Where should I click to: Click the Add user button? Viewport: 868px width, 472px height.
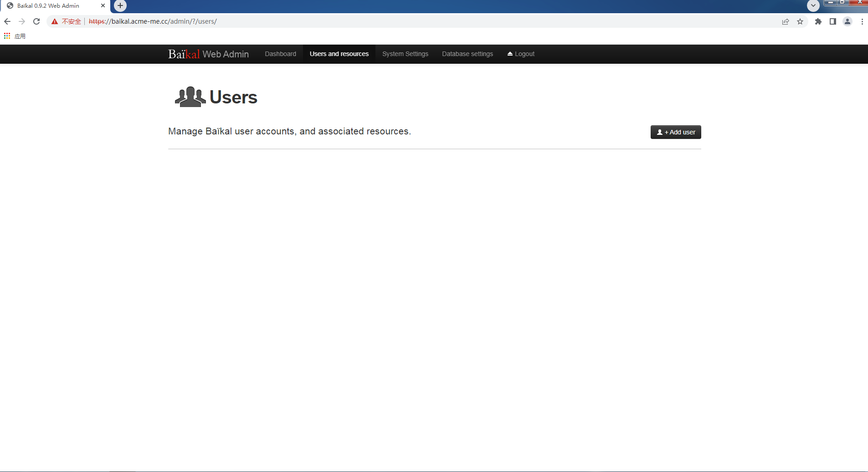pyautogui.click(x=676, y=132)
